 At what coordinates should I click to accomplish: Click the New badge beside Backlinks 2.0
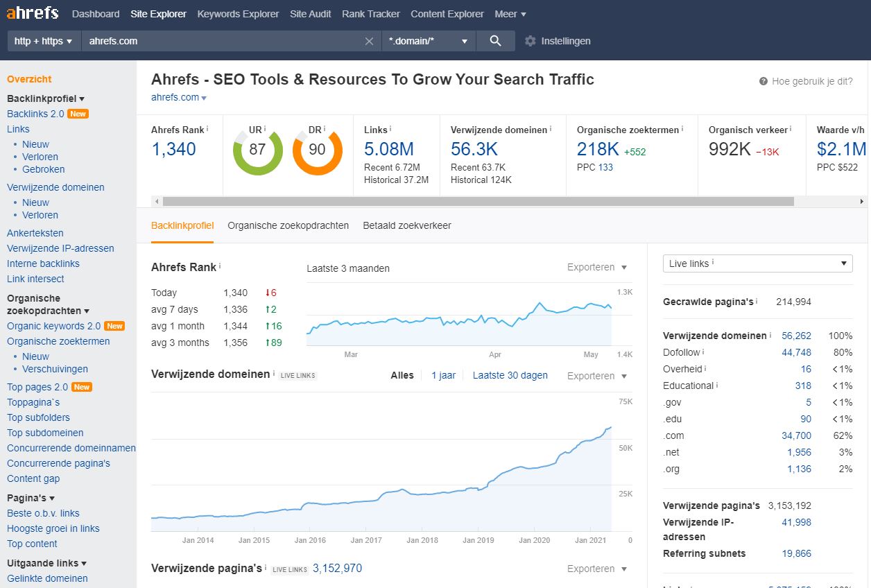coord(78,114)
